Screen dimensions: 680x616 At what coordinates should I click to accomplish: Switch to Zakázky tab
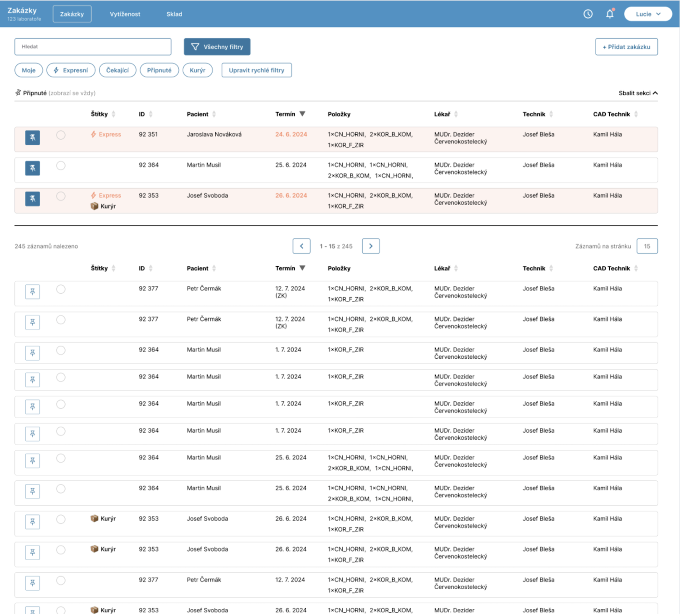click(x=72, y=14)
